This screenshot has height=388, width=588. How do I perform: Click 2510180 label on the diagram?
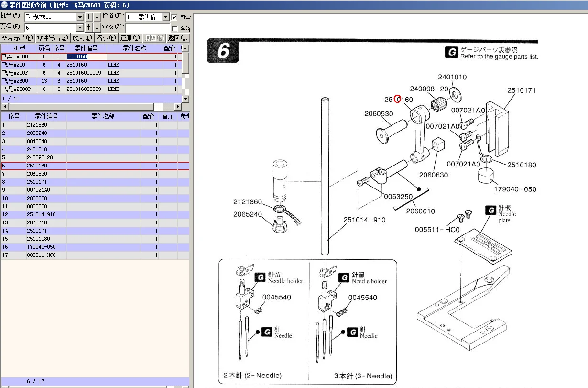point(522,165)
